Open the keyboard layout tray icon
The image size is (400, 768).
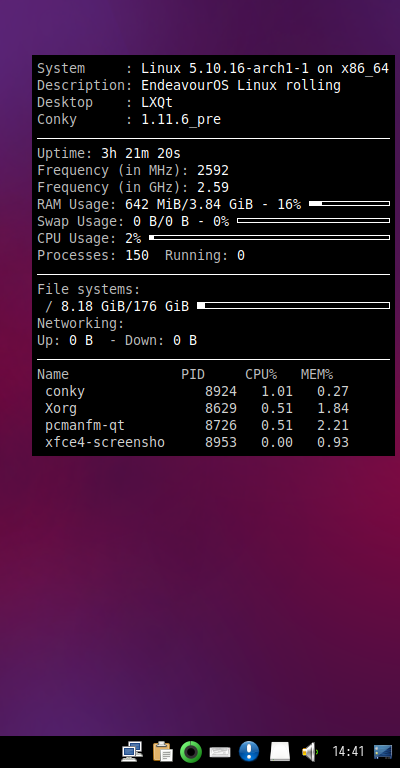pos(220,752)
